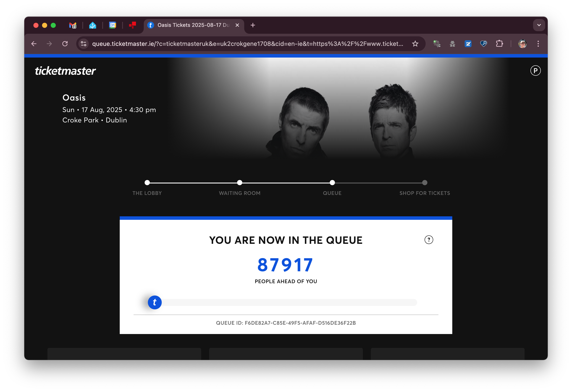Open the pinned Google Calendar tab

[x=113, y=25]
